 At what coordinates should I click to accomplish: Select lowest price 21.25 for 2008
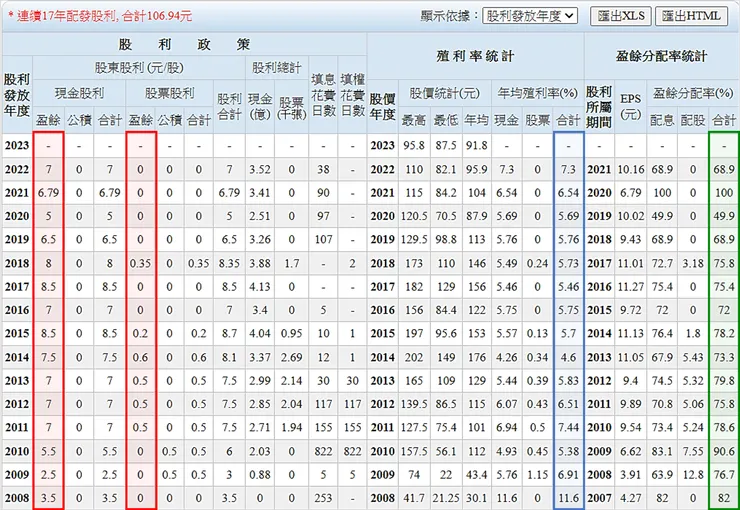pos(446,498)
